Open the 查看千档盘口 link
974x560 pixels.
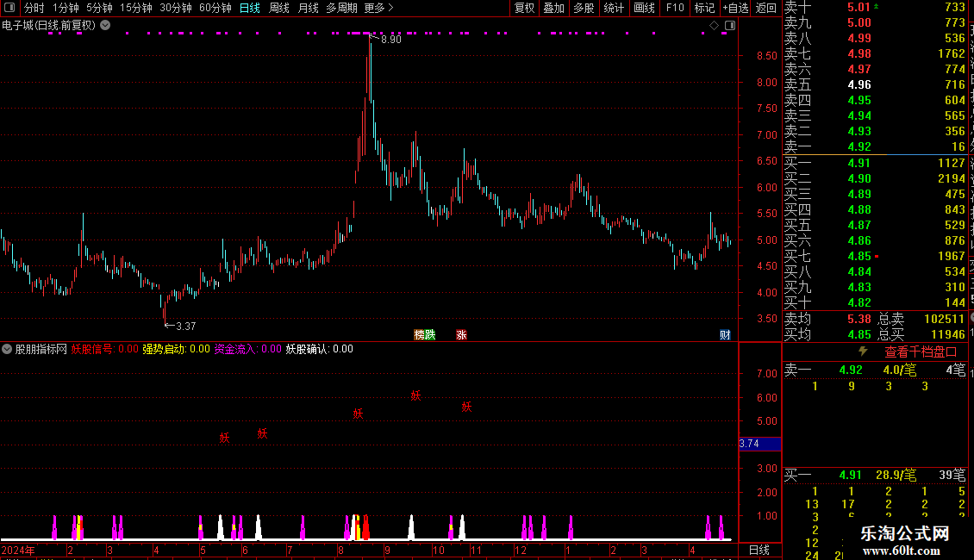click(x=921, y=352)
